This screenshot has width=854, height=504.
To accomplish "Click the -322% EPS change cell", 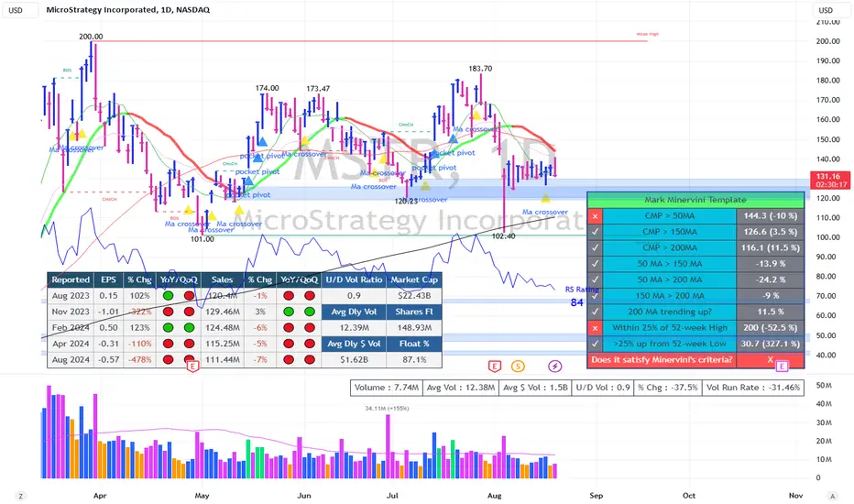I will tap(139, 312).
